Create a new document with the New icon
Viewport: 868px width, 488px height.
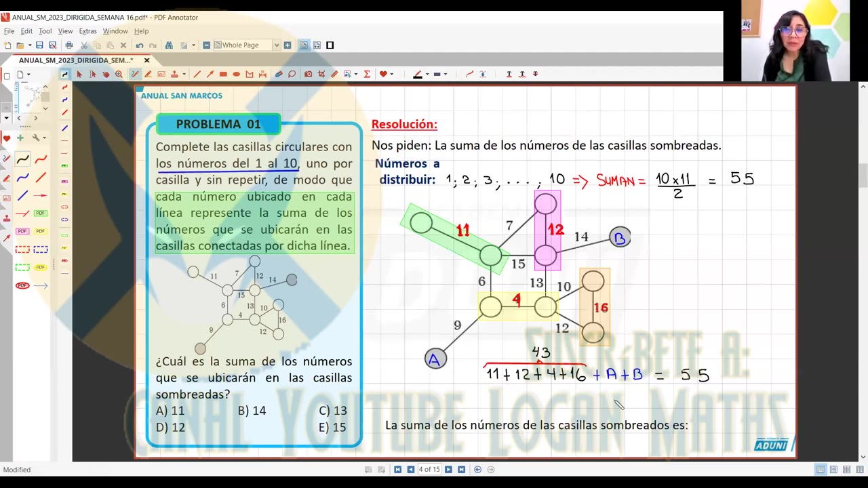point(7,45)
